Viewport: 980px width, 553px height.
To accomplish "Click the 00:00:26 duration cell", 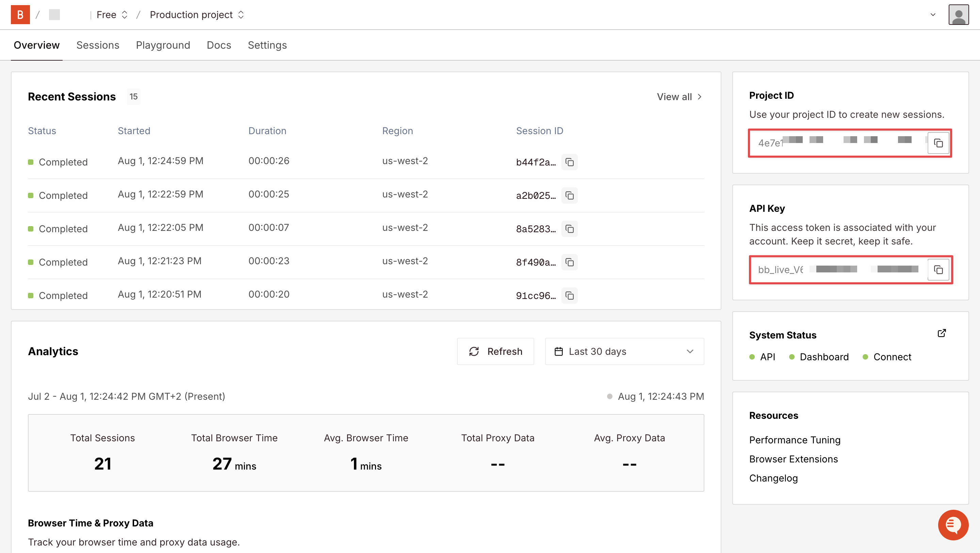I will [x=268, y=161].
